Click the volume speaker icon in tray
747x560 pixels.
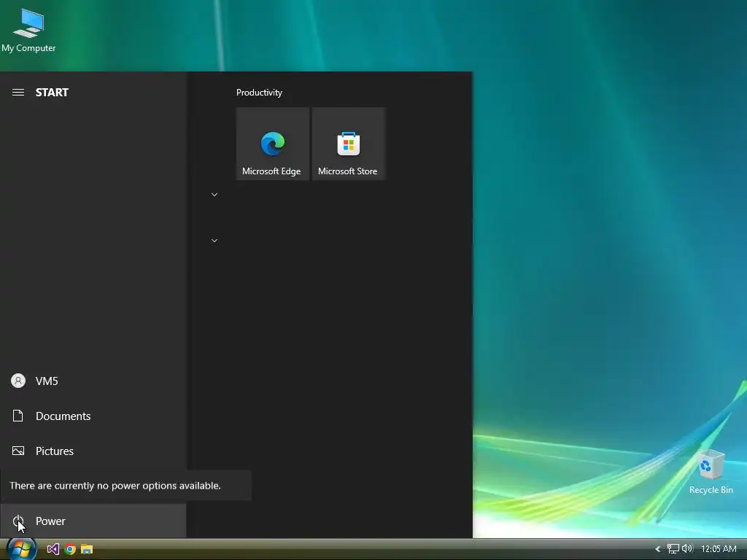coord(687,548)
